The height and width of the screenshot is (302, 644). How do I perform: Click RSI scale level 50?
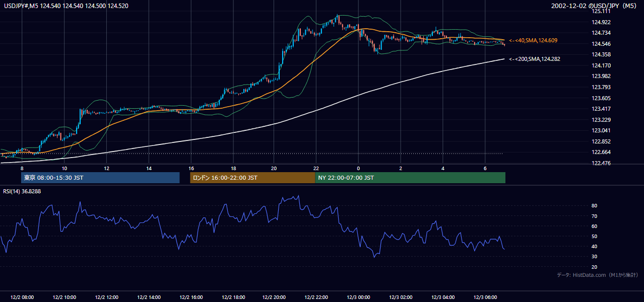[x=595, y=237]
